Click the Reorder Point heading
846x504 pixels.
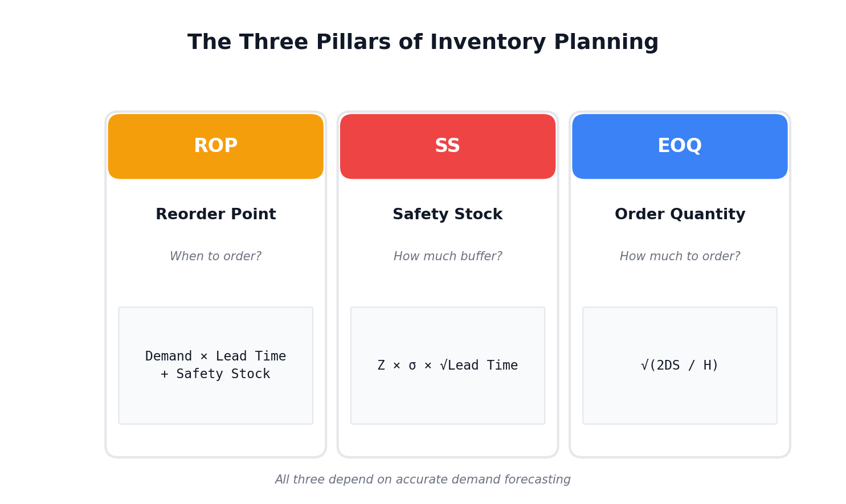[215, 215]
